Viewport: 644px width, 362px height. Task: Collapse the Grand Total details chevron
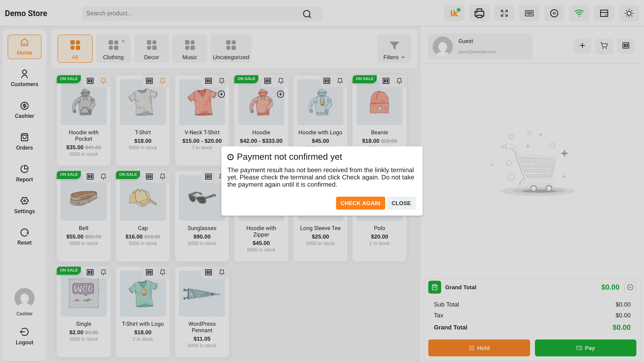[630, 287]
